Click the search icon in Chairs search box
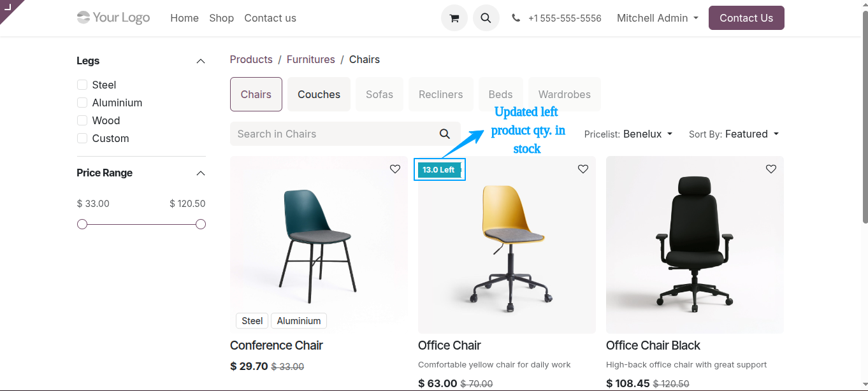Image resolution: width=868 pixels, height=391 pixels. (445, 134)
